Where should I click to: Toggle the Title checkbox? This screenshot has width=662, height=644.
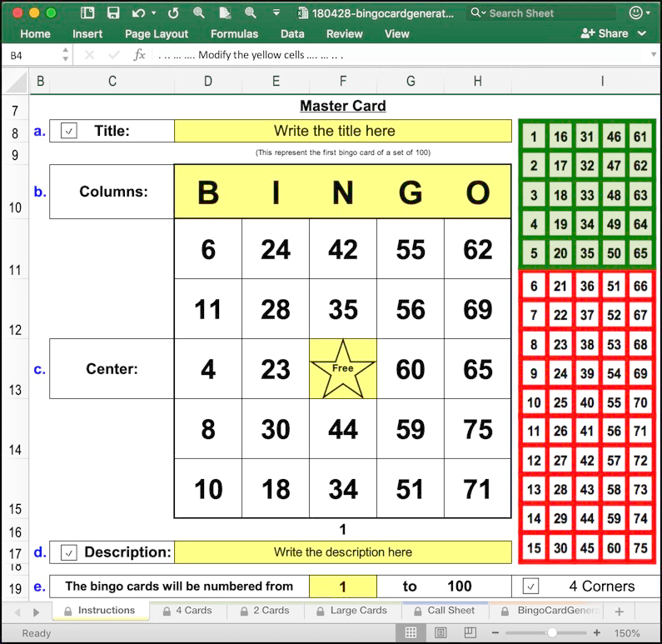pyautogui.click(x=69, y=131)
